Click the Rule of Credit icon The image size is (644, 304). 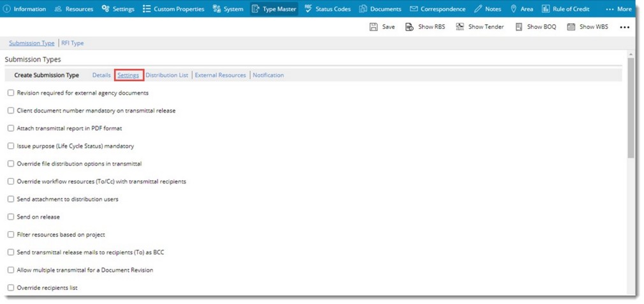pos(546,9)
